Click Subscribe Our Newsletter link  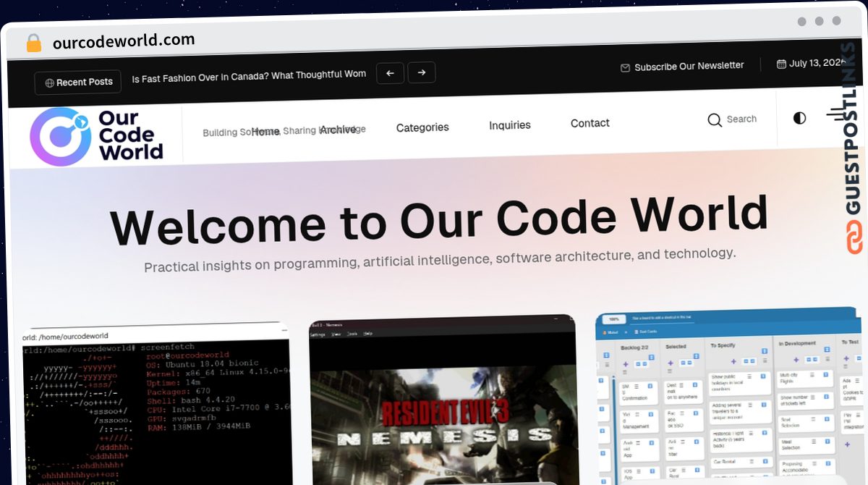coord(689,66)
